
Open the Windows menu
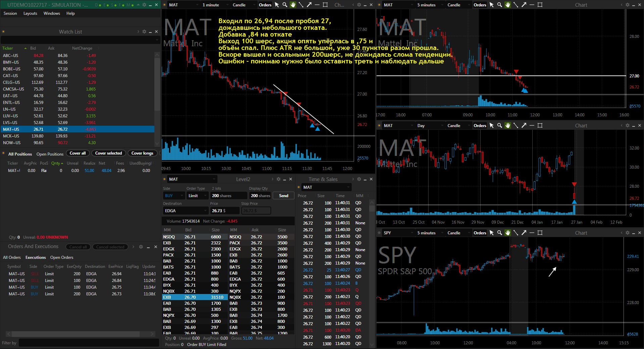(x=52, y=13)
